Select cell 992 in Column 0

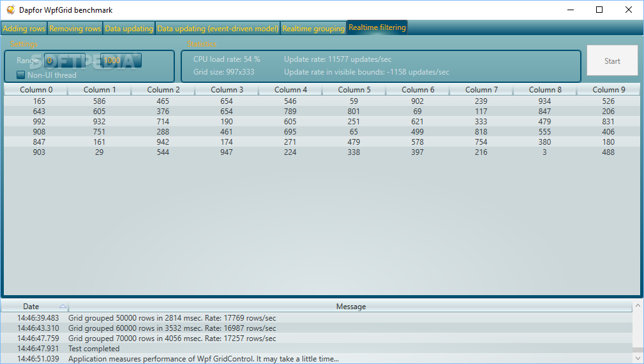point(39,122)
